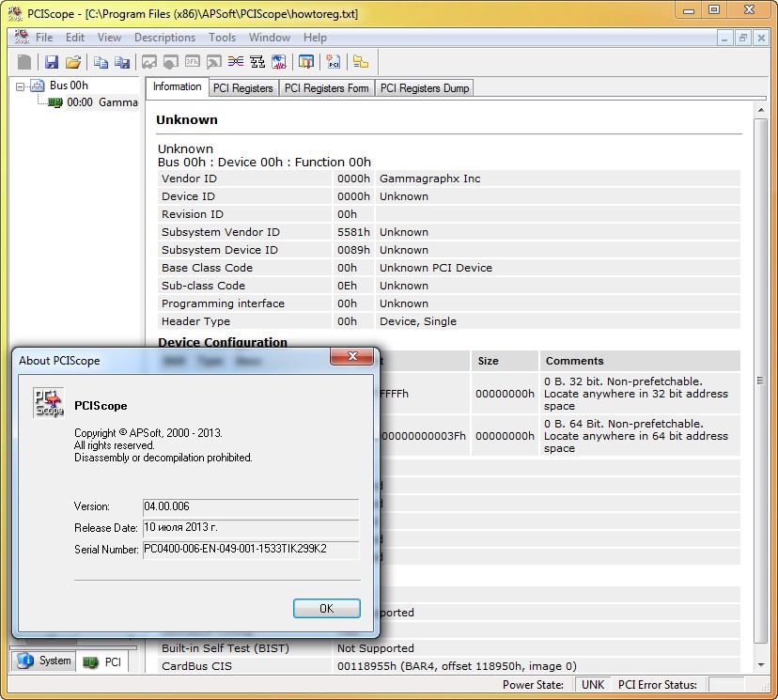Click the yellow folders tree toolbar icon

[361, 62]
